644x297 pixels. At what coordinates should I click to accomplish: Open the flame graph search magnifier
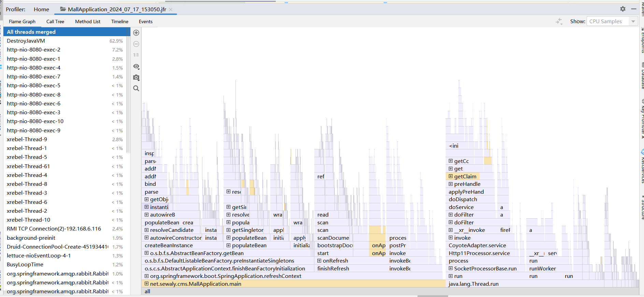tap(136, 88)
